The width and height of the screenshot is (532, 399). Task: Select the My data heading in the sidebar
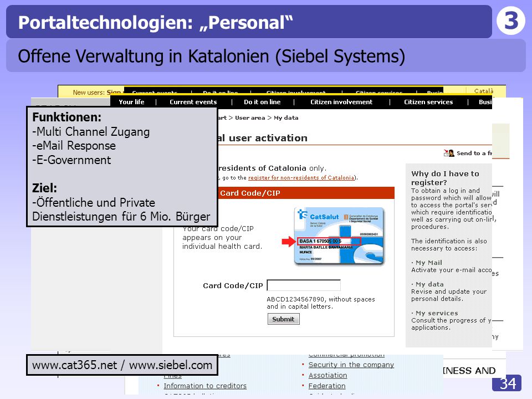pos(429,284)
